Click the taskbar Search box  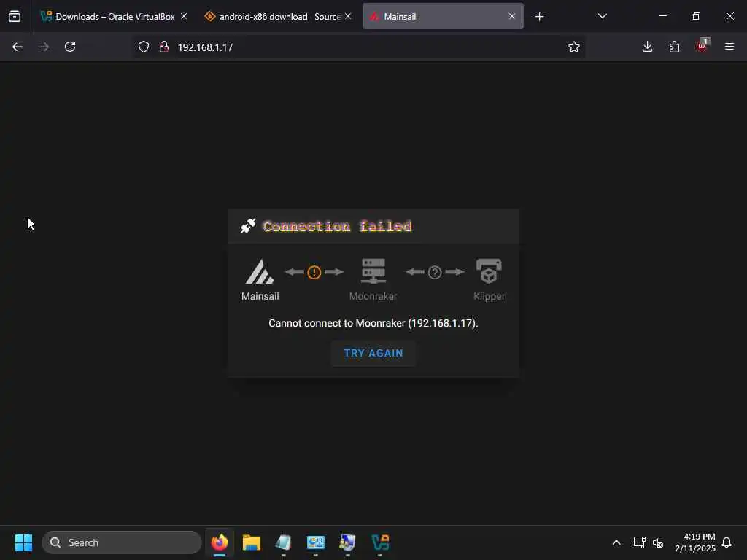point(122,542)
